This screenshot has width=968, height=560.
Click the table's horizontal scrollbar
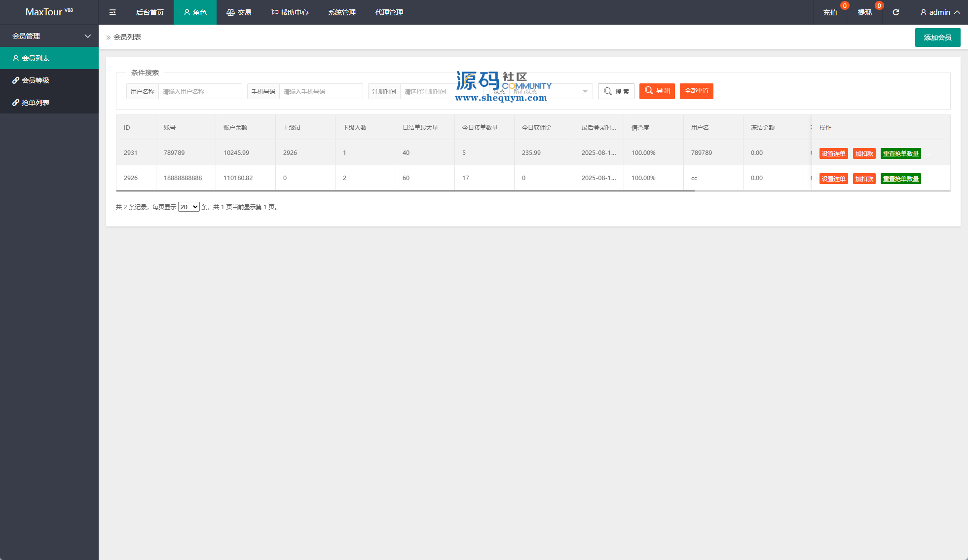tap(405, 190)
